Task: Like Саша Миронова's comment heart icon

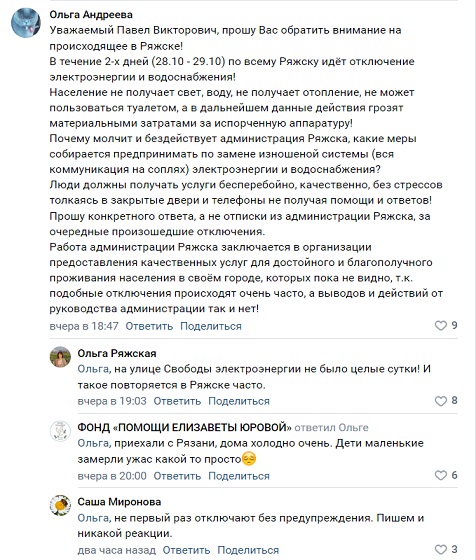Action: coord(441,549)
